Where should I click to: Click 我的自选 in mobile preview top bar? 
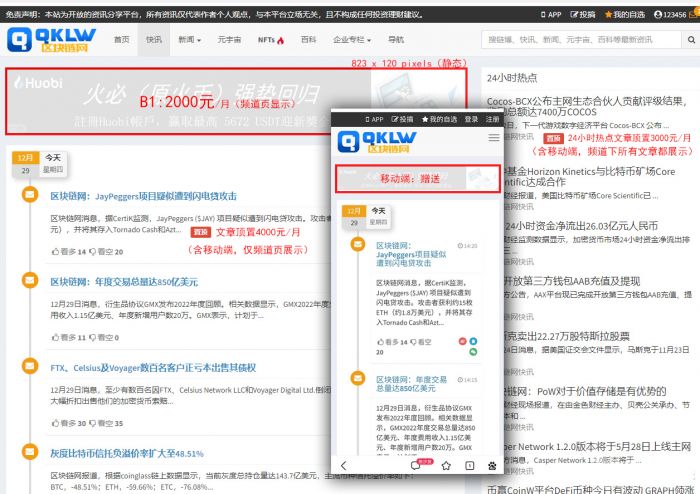[439, 119]
